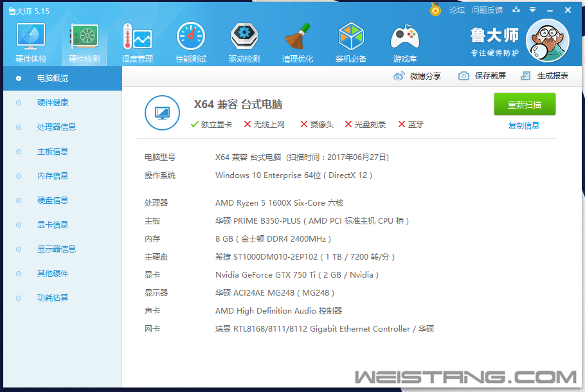Viewport: 585px width, 392px height.
Task: Click the download tray icon in title bar
Action: 516,10
